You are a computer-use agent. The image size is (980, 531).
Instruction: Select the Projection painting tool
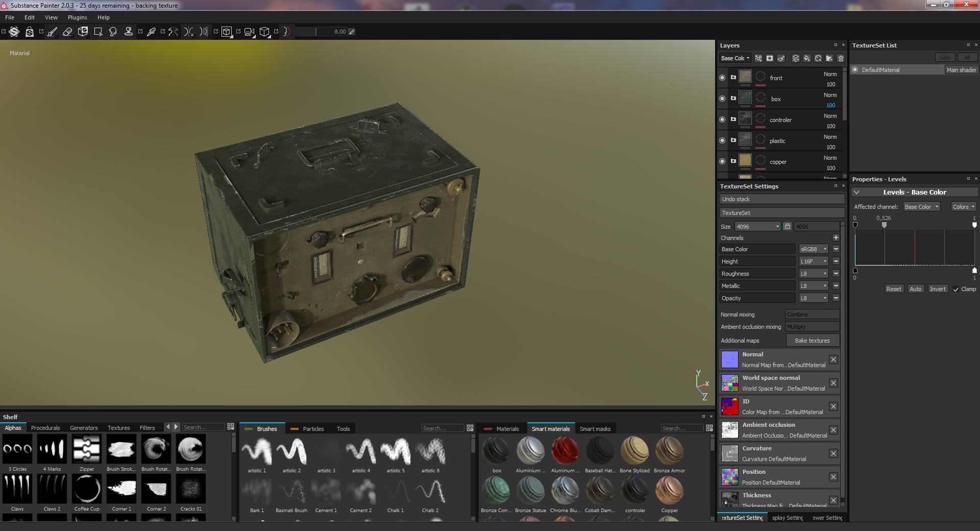click(83, 32)
